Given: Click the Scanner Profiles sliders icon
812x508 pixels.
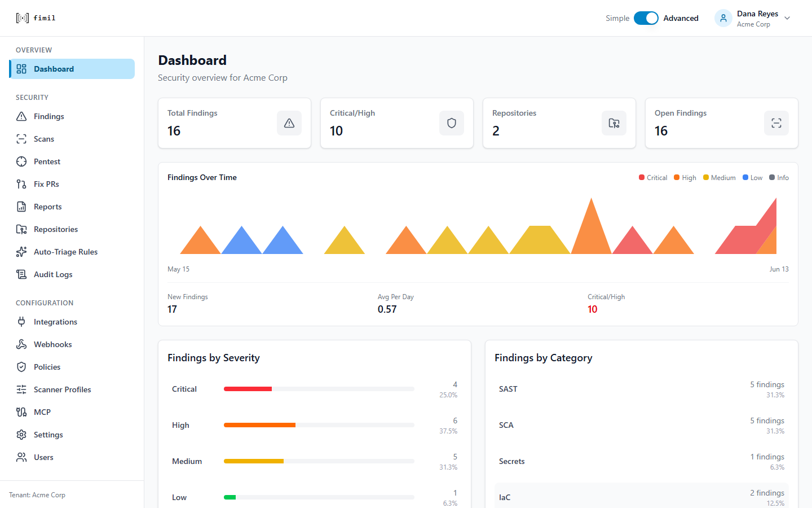Looking at the screenshot, I should coord(21,389).
